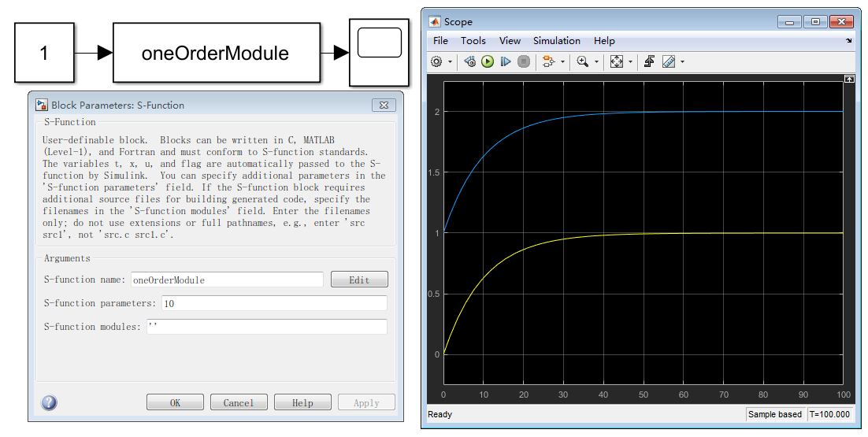Open the scale axes dropdown arrow
The width and height of the screenshot is (868, 437).
click(630, 62)
